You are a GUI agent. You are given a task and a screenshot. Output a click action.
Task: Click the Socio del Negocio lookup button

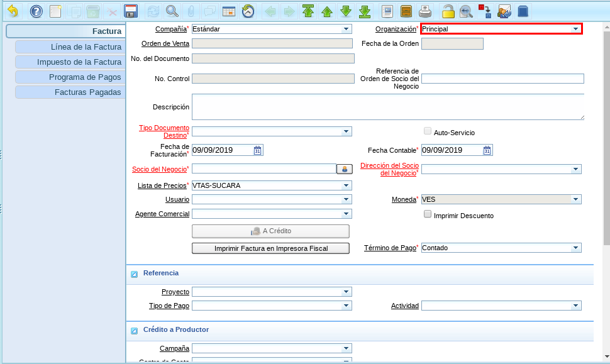[x=345, y=169]
